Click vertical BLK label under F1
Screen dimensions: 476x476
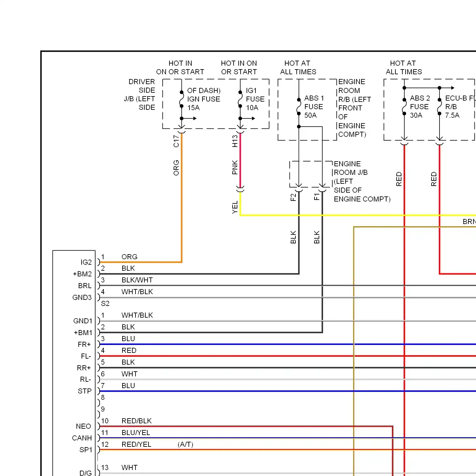tap(317, 237)
